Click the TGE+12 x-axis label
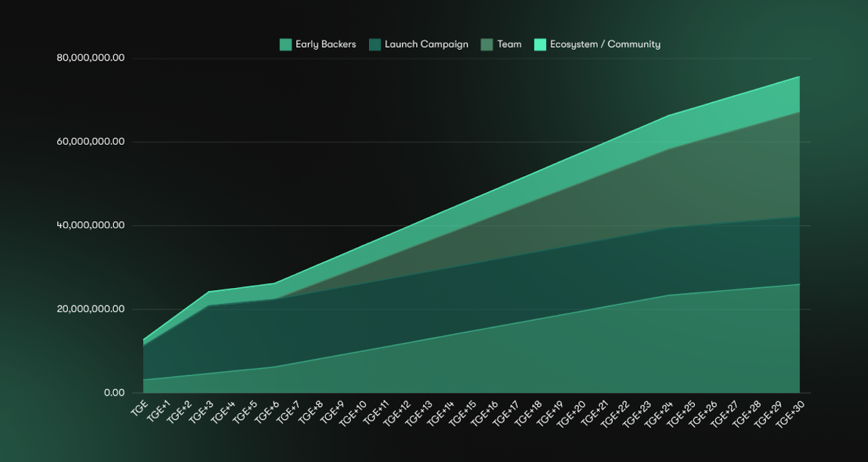The height and width of the screenshot is (462, 868). [397, 413]
